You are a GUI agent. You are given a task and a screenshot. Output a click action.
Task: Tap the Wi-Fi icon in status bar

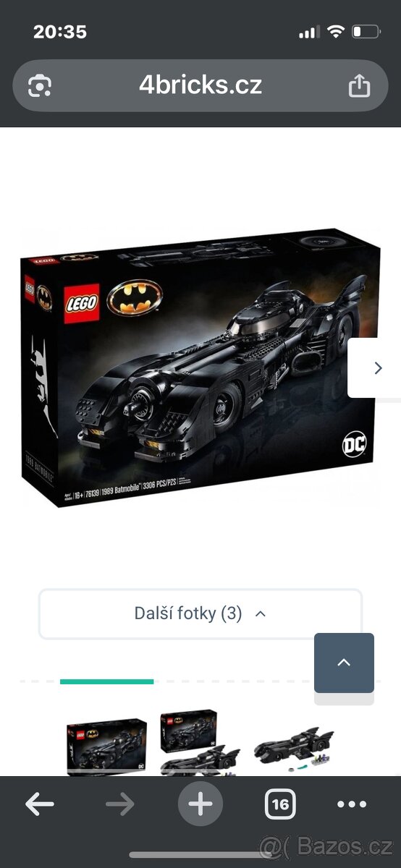point(334,32)
